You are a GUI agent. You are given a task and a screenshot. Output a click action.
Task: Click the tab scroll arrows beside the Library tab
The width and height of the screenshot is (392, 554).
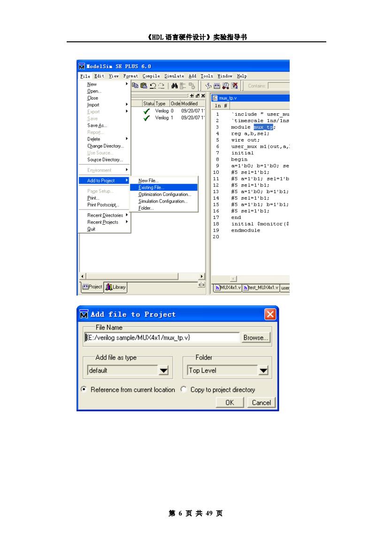tap(201, 285)
